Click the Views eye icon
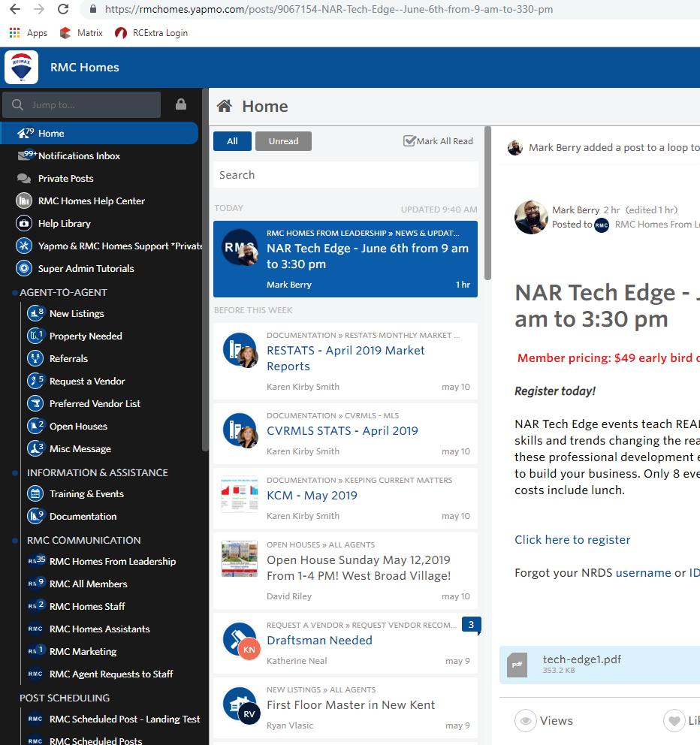The height and width of the screenshot is (745, 700). [526, 721]
